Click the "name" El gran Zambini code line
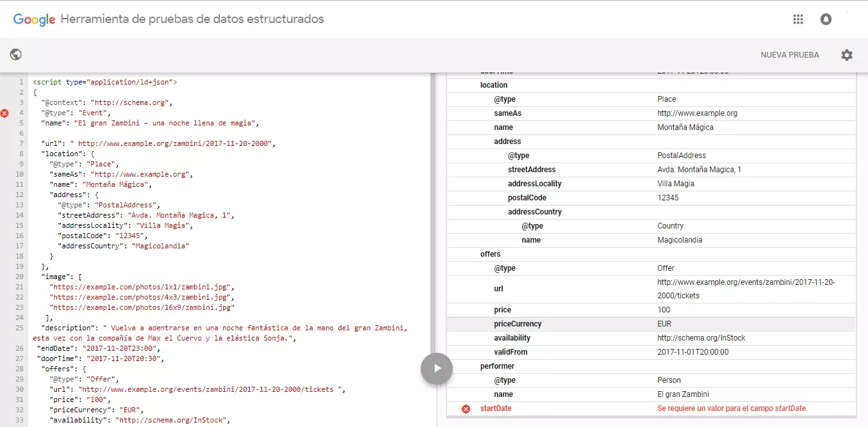Screen dimensions: 868x427 coord(150,123)
